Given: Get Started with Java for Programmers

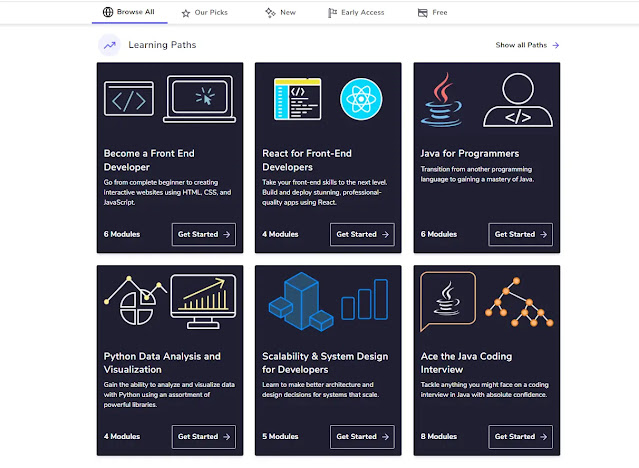Looking at the screenshot, I should point(520,234).
